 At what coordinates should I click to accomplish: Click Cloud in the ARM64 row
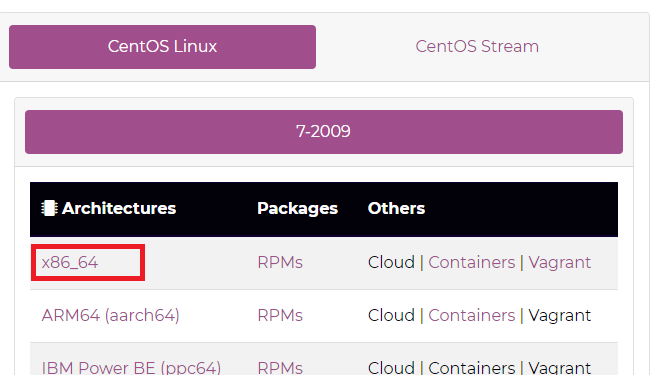pos(391,316)
